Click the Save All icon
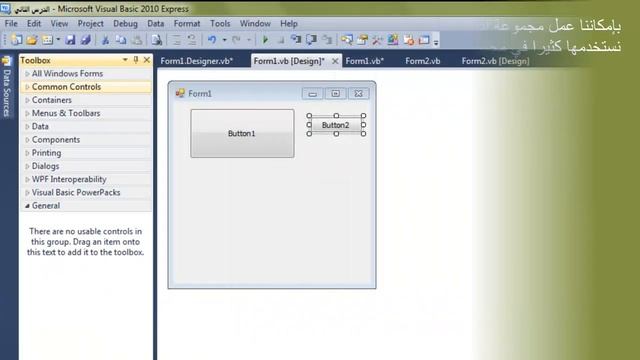 (86, 40)
